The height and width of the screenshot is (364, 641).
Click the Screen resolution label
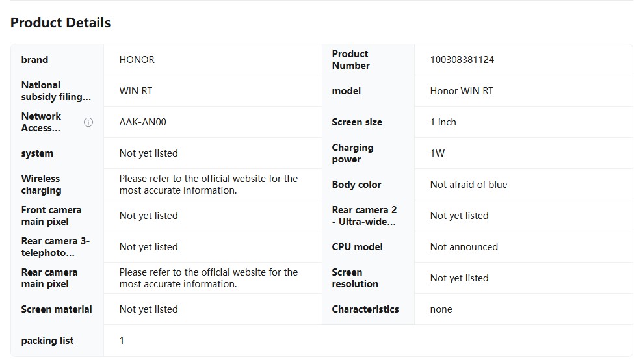point(354,278)
